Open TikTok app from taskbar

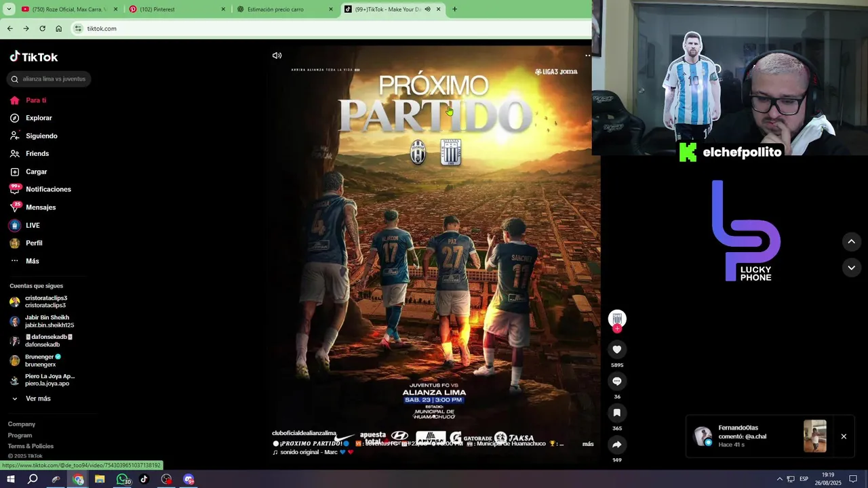point(144,479)
